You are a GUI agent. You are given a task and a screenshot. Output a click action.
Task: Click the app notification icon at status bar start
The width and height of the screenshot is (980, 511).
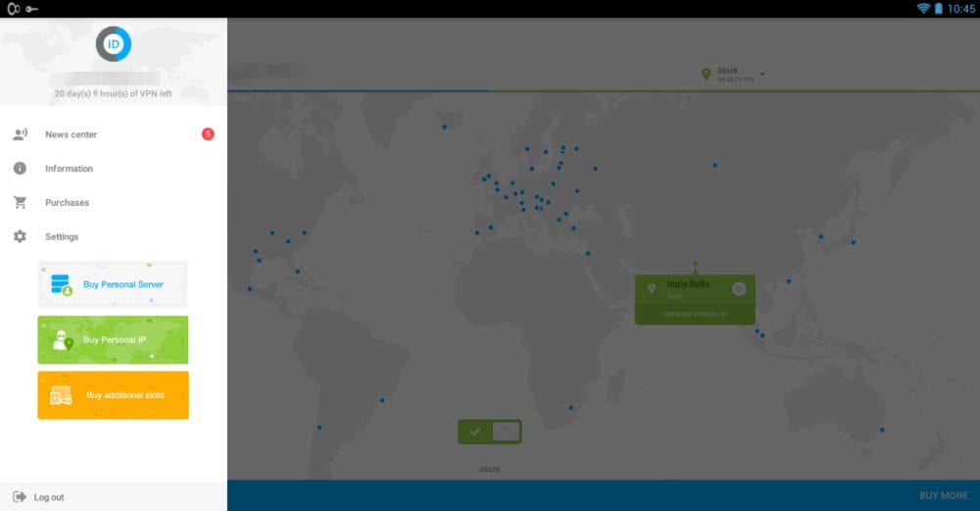click(x=13, y=9)
